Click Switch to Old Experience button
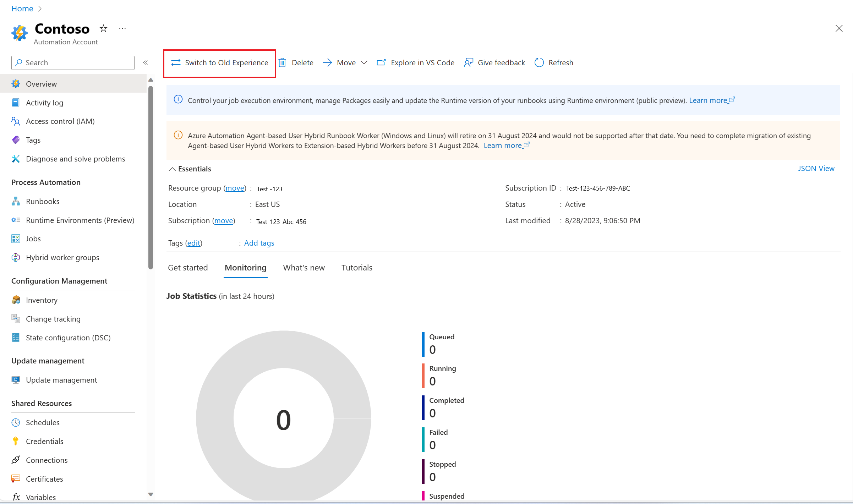The image size is (853, 504). [x=220, y=63]
